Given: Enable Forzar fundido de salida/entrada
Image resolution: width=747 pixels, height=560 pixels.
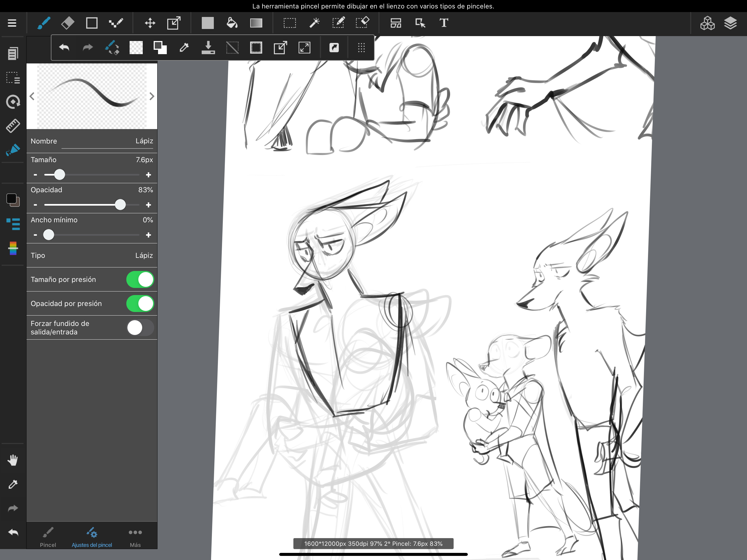Looking at the screenshot, I should (140, 328).
